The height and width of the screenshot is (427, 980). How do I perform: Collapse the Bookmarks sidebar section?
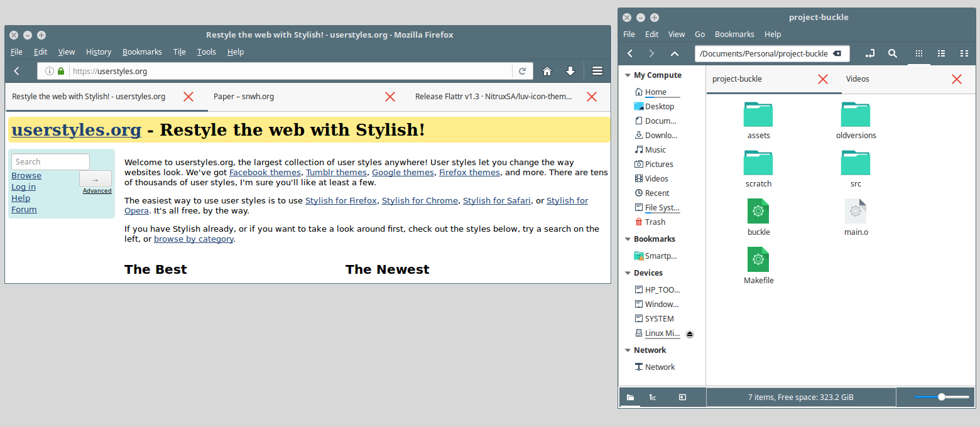(x=628, y=239)
